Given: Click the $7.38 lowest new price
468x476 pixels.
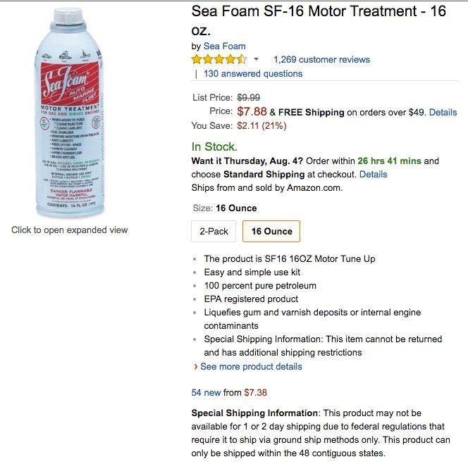Looking at the screenshot, I should coord(255,392).
